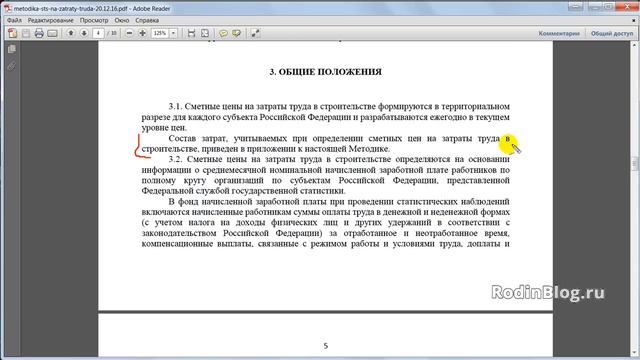Click the Save file toolbar icon
The image size is (640, 360).
[x=26, y=33]
